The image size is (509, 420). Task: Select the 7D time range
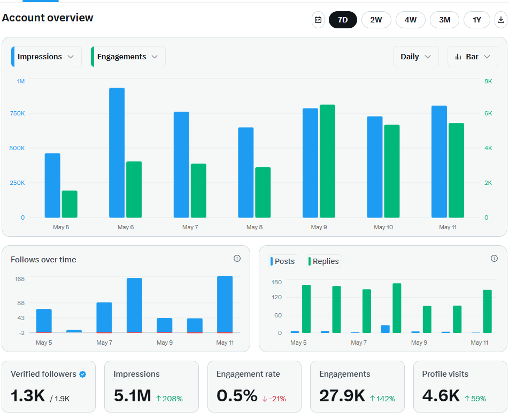(343, 20)
